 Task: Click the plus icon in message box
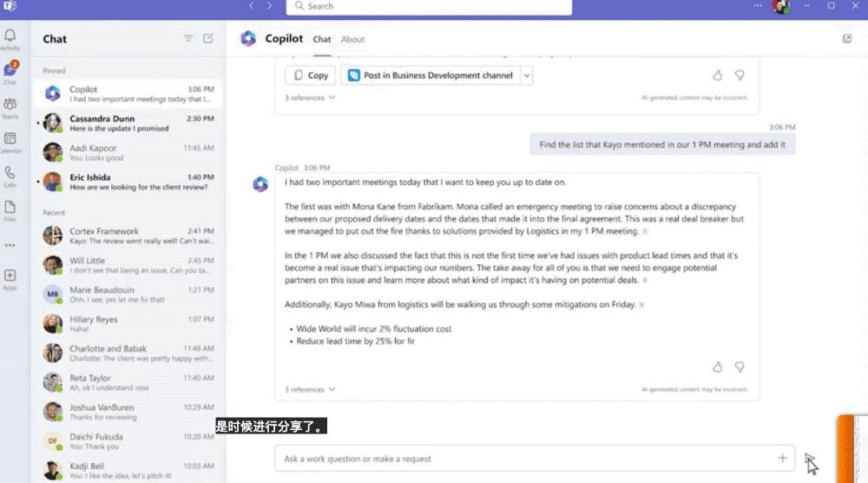point(782,458)
